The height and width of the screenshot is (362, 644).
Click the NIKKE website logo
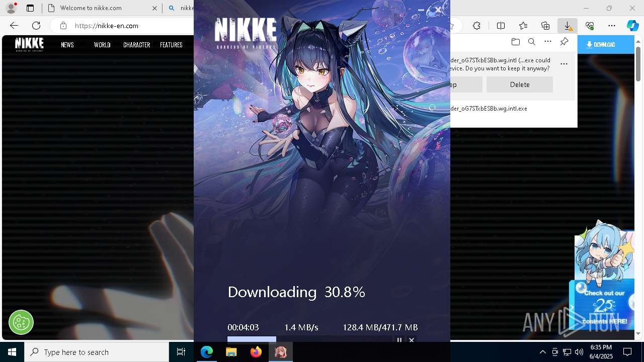point(29,44)
